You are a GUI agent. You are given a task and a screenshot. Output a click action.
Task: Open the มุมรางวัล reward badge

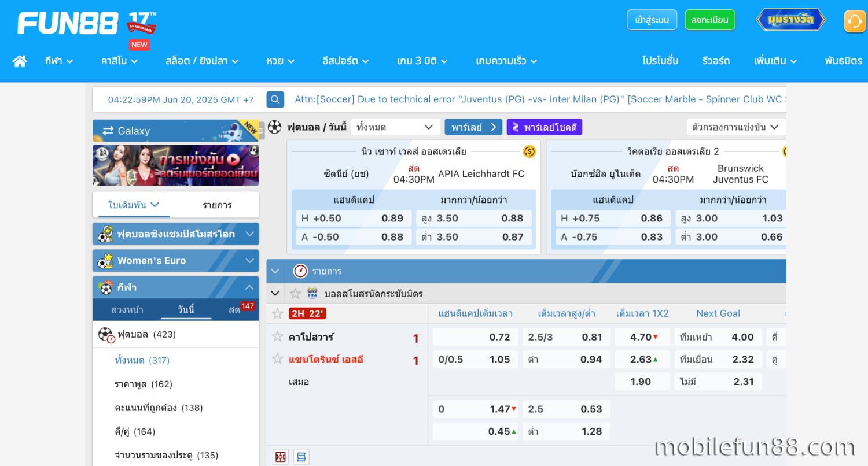(790, 20)
